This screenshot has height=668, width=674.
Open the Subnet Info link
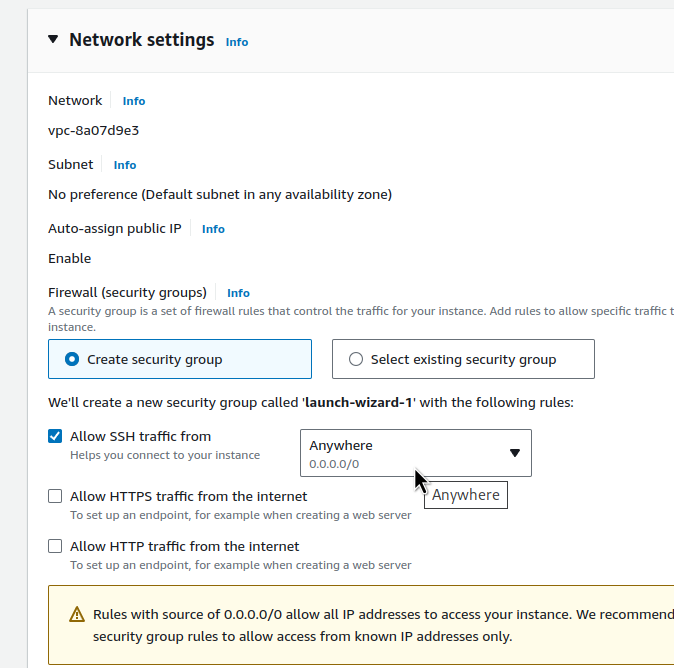coord(125,165)
